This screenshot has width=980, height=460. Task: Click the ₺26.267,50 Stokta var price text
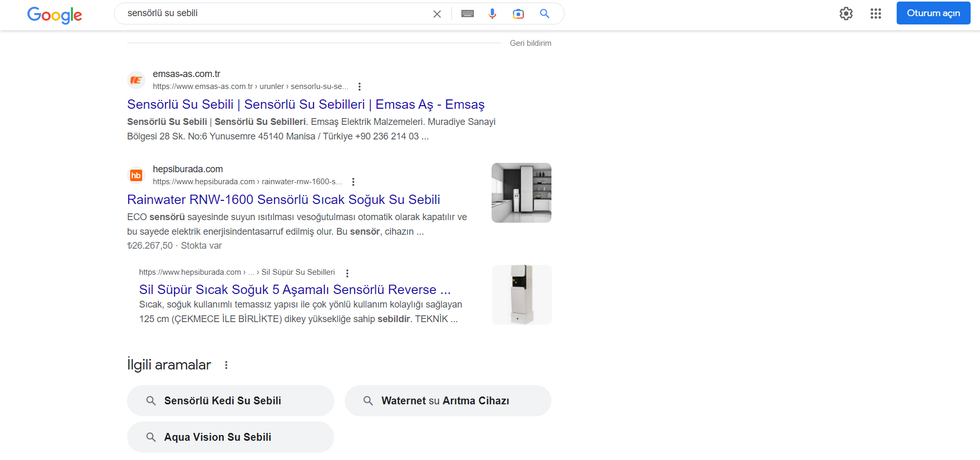pos(174,246)
